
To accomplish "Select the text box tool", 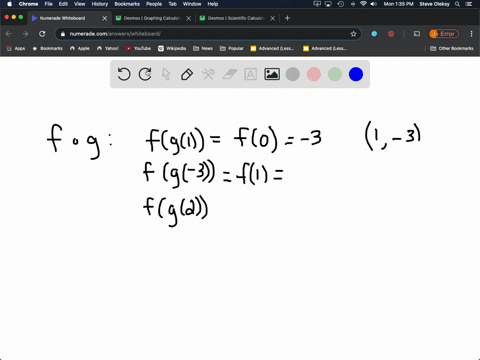I will [251, 74].
